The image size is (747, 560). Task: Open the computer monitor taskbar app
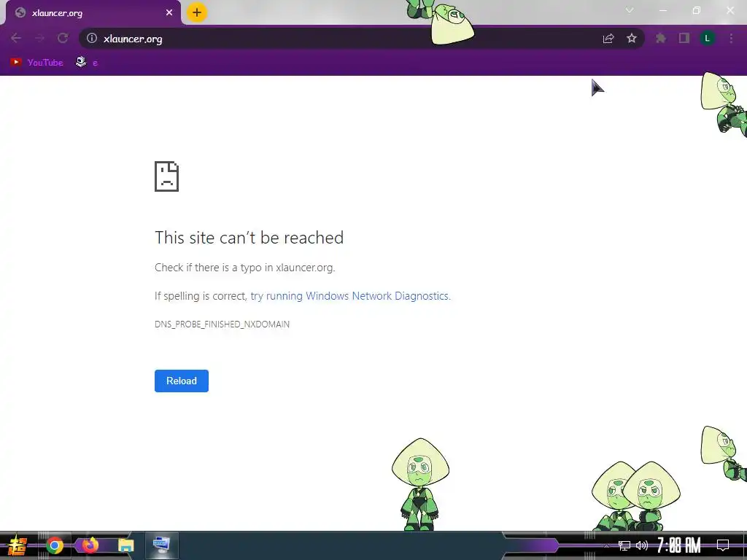click(161, 545)
